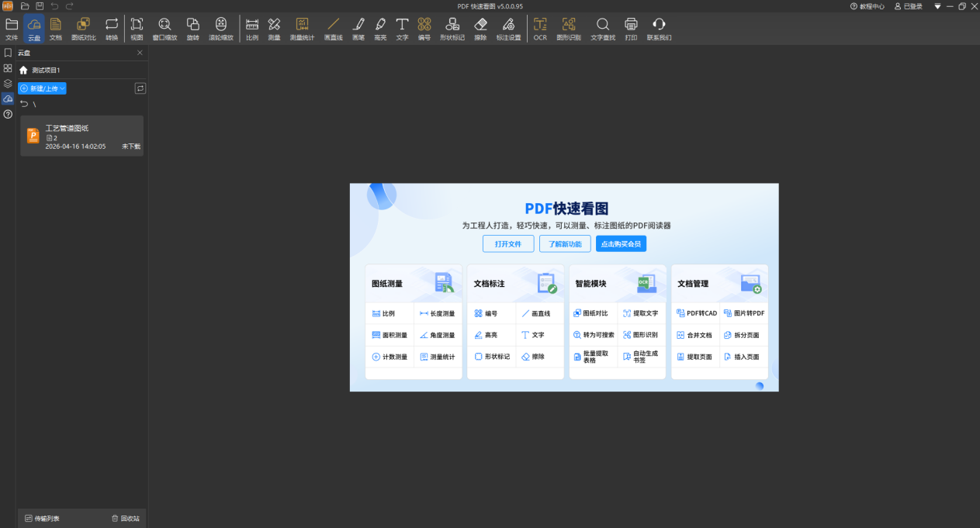Activate the 高亮 highlight pen tool
Image resolution: width=980 pixels, height=528 pixels.
(x=380, y=29)
